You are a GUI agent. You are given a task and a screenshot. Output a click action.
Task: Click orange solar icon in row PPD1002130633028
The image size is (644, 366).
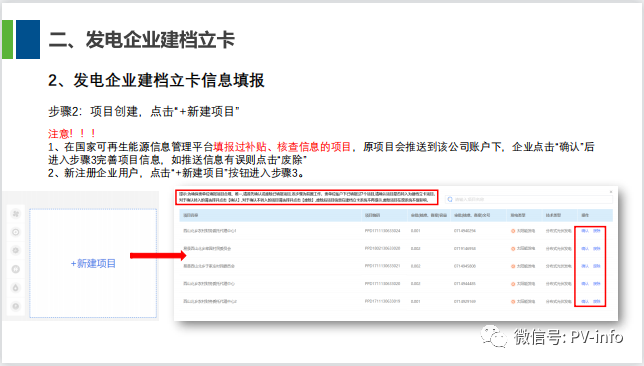click(513, 249)
